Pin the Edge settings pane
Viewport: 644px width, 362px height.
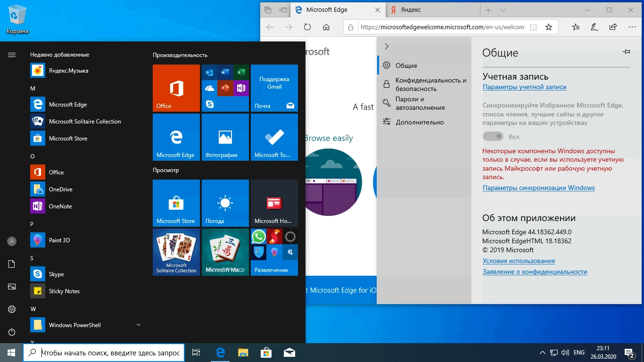pos(627,52)
